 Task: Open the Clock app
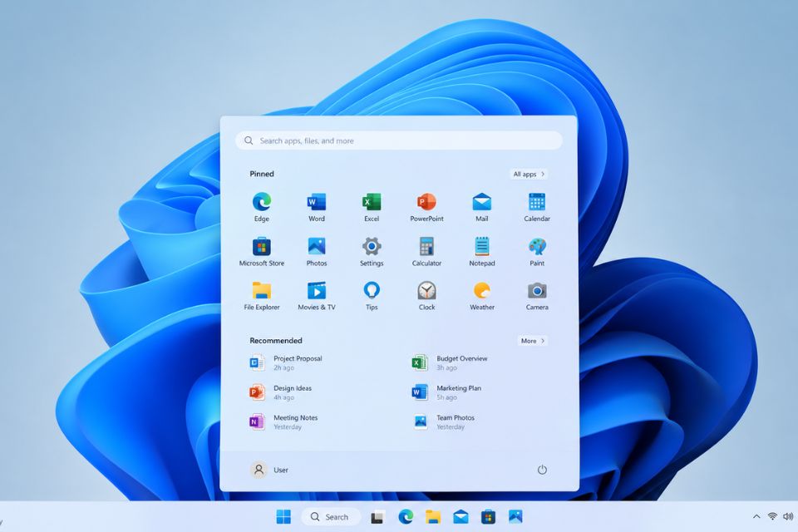point(426,296)
